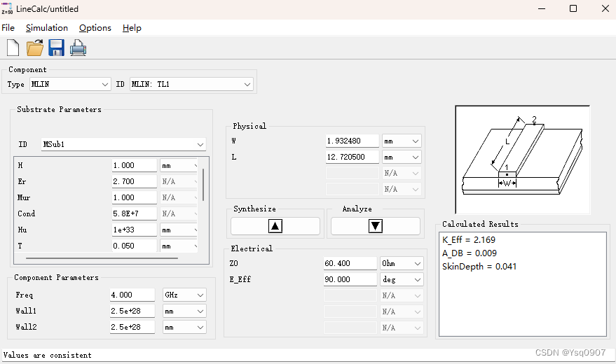
Task: Open the Simulation menu
Action: [x=47, y=28]
